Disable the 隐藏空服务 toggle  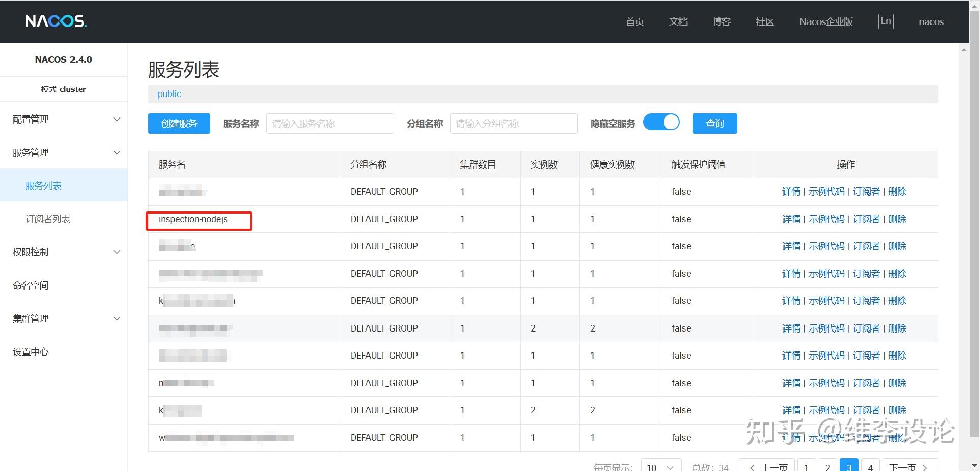click(x=661, y=122)
